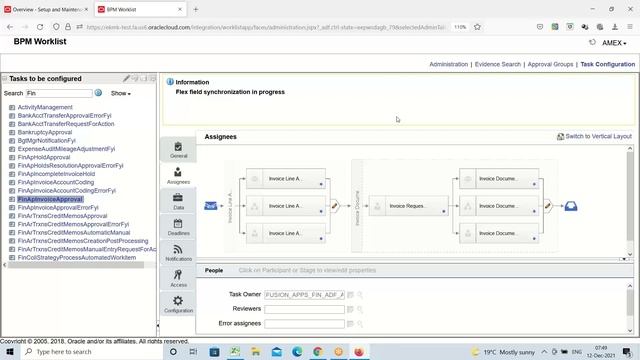640x360 pixels.
Task: Click the end inbox icon in assignee flow
Action: [x=571, y=206]
